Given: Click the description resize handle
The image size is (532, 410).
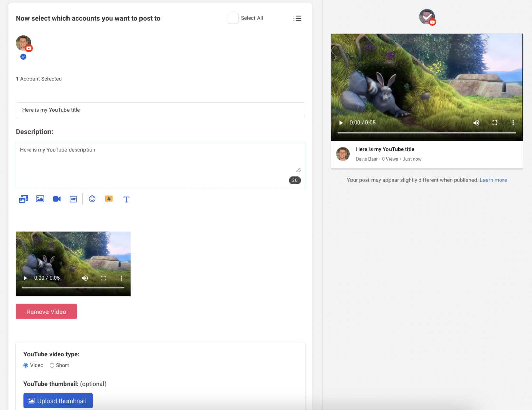Looking at the screenshot, I should pyautogui.click(x=298, y=170).
